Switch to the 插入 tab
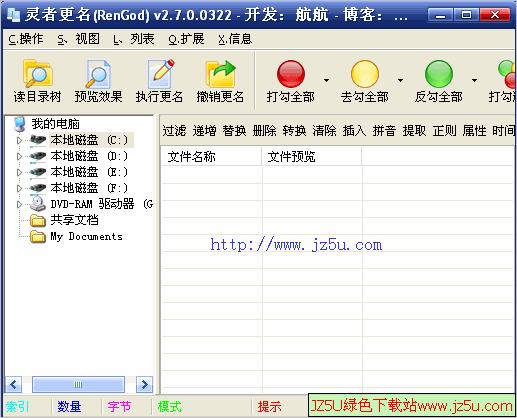 [354, 131]
